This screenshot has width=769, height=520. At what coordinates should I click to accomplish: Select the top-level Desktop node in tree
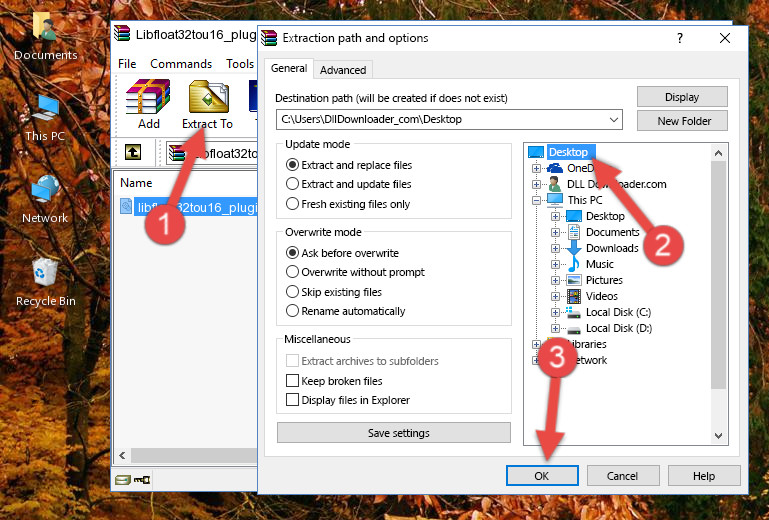pos(568,152)
